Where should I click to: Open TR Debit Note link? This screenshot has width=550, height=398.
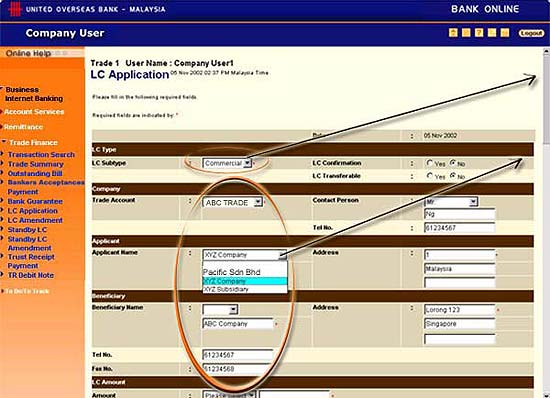tap(31, 275)
